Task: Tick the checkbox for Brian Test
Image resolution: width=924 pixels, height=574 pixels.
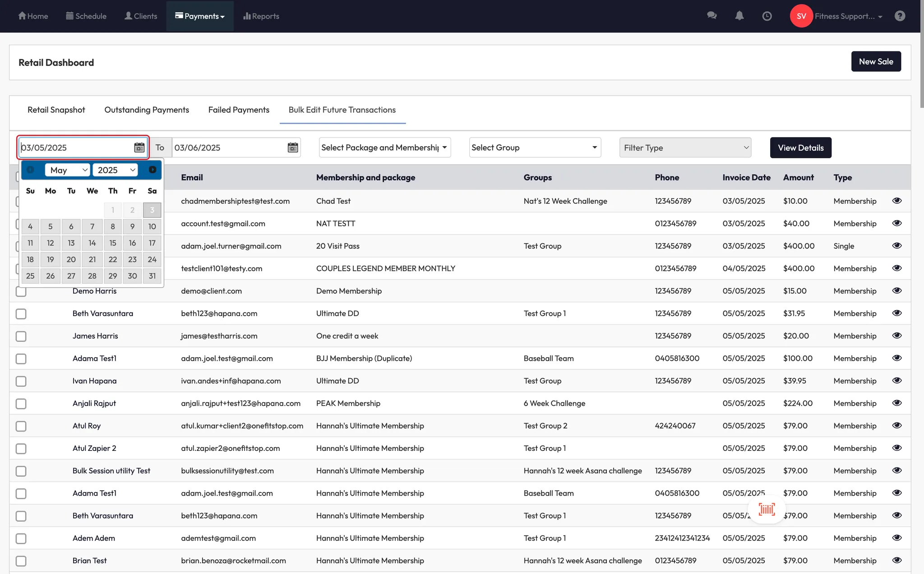Action: pos(21,561)
